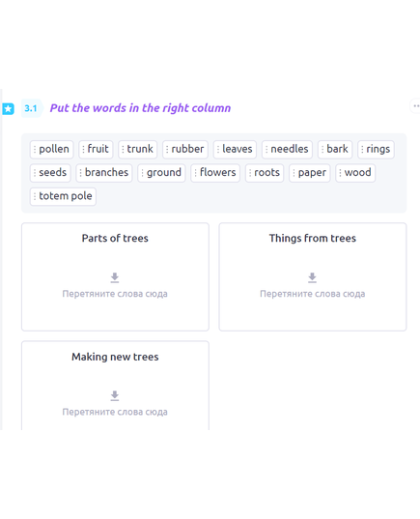This screenshot has width=420, height=519.
Task: Click the exercise number 3.1 badge
Action: pos(31,108)
